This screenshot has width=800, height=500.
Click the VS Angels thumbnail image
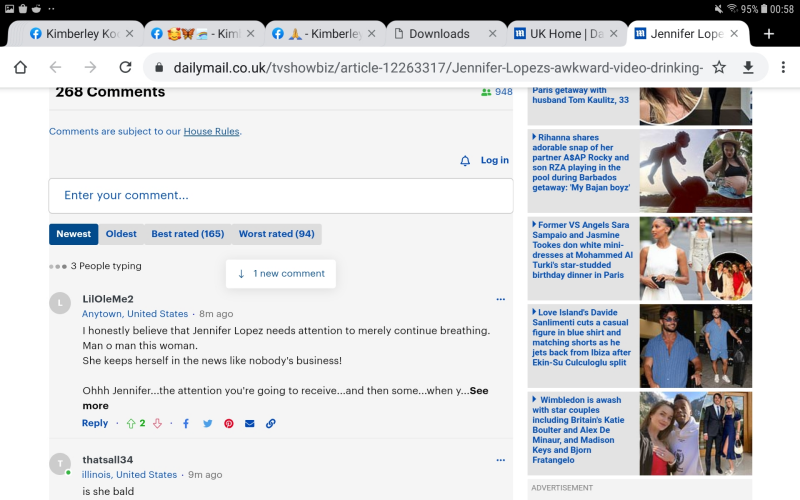[x=696, y=259]
